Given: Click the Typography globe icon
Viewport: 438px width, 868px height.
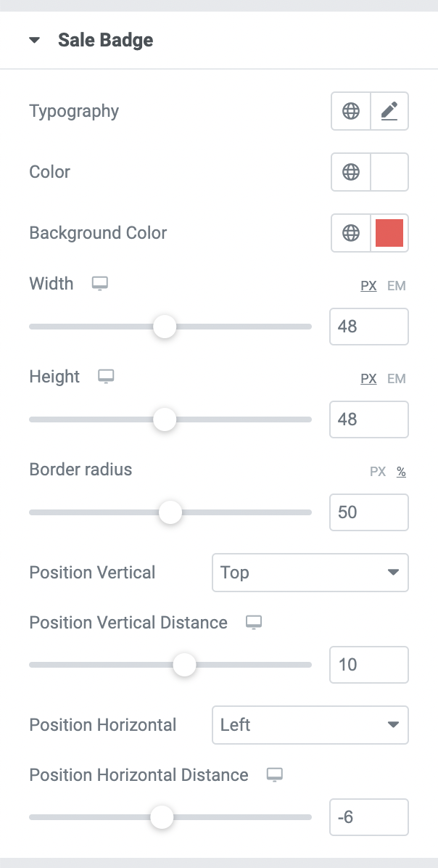Looking at the screenshot, I should [x=351, y=111].
